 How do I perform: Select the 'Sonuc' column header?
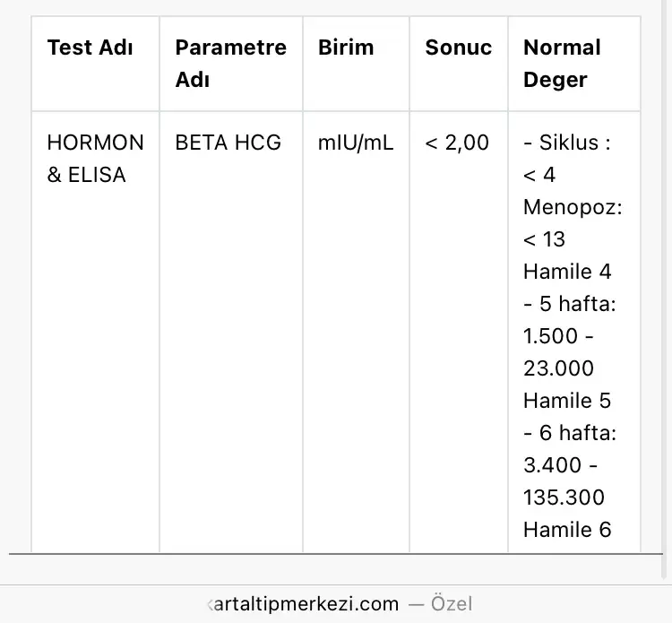(458, 48)
